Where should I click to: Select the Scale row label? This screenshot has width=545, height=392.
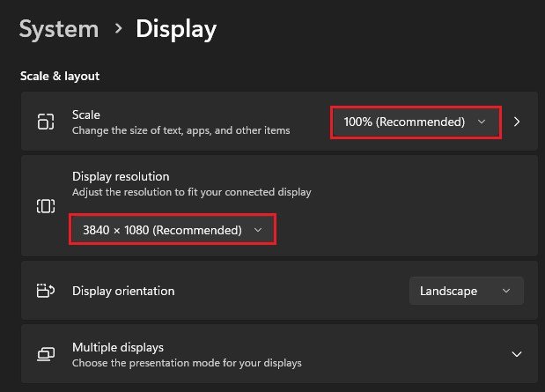click(86, 115)
